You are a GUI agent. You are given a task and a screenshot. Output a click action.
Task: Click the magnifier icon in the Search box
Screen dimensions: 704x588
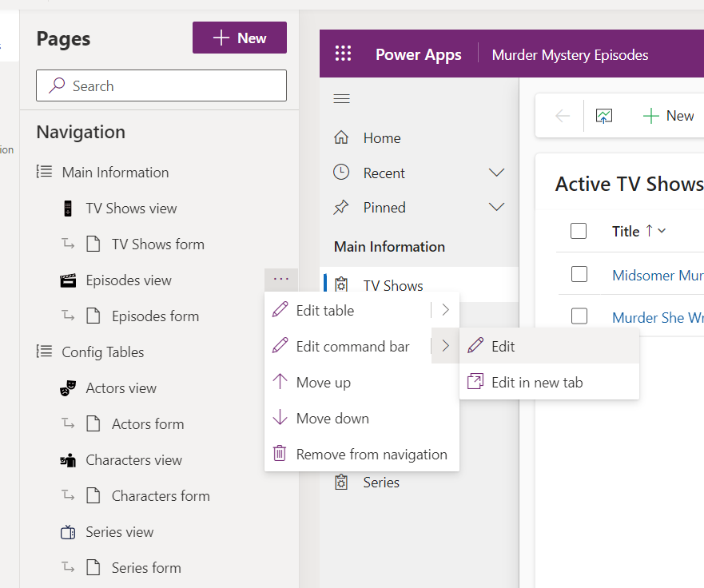click(57, 85)
